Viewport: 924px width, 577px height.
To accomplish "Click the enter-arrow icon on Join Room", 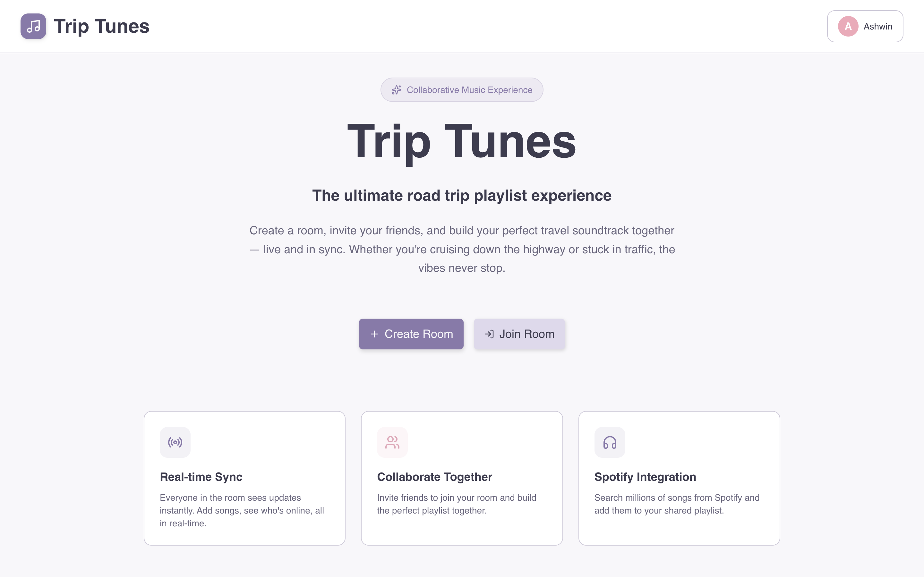I will 489,334.
